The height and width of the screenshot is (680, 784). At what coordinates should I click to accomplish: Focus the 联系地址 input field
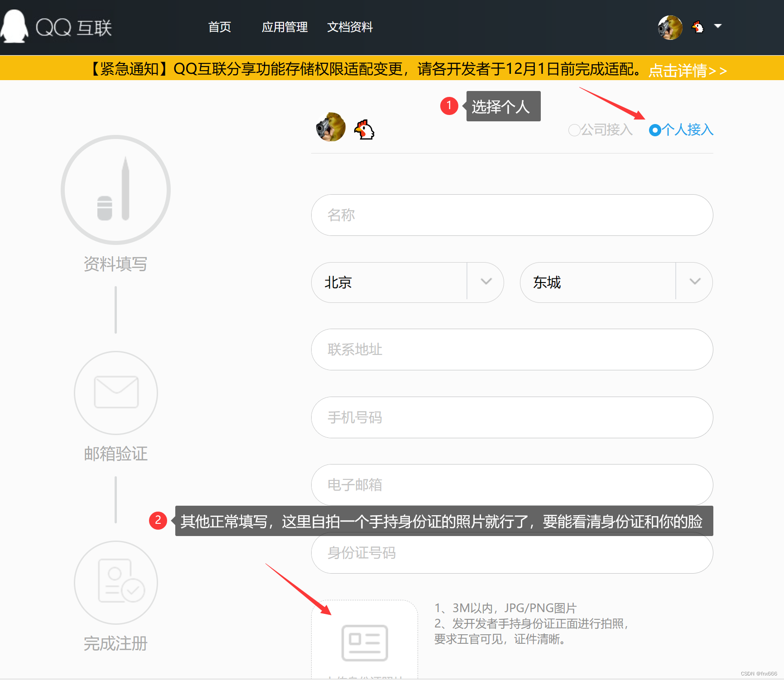(x=512, y=350)
